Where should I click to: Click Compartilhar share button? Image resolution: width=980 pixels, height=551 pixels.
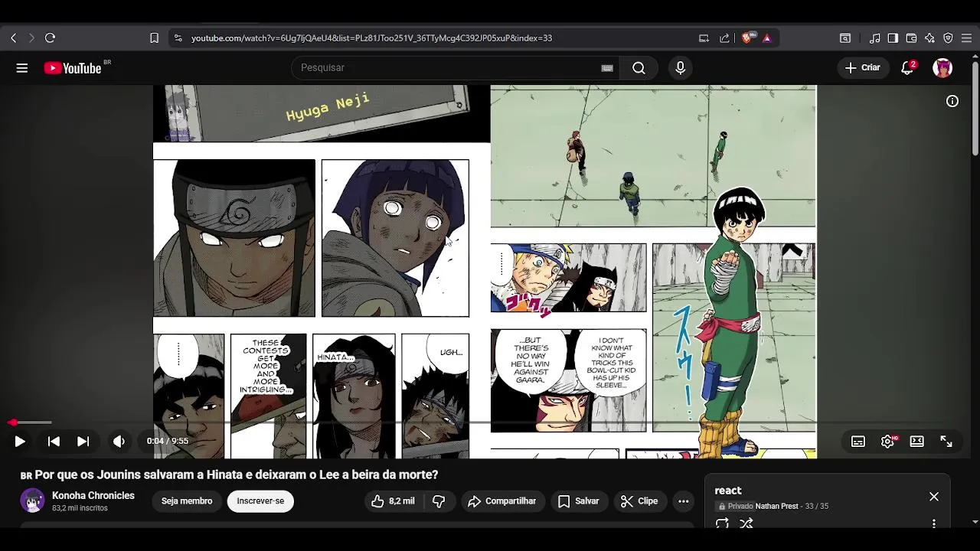pyautogui.click(x=501, y=501)
